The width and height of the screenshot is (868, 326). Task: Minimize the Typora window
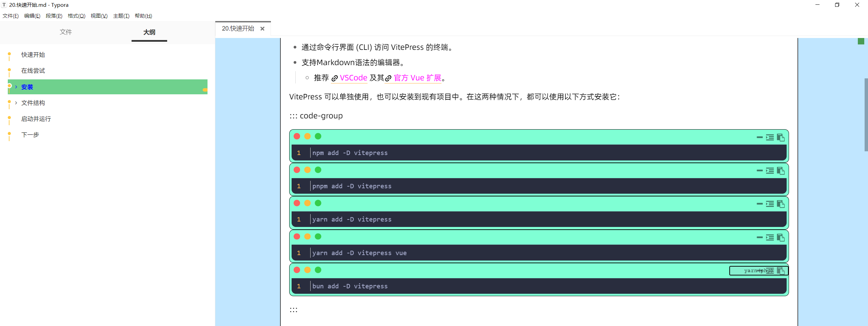pos(817,5)
